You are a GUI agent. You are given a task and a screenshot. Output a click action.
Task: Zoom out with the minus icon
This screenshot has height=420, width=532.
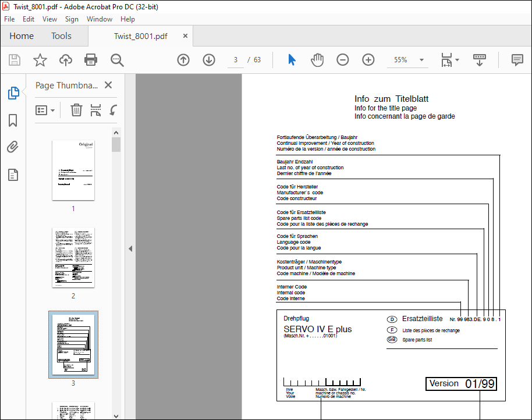[x=343, y=60]
